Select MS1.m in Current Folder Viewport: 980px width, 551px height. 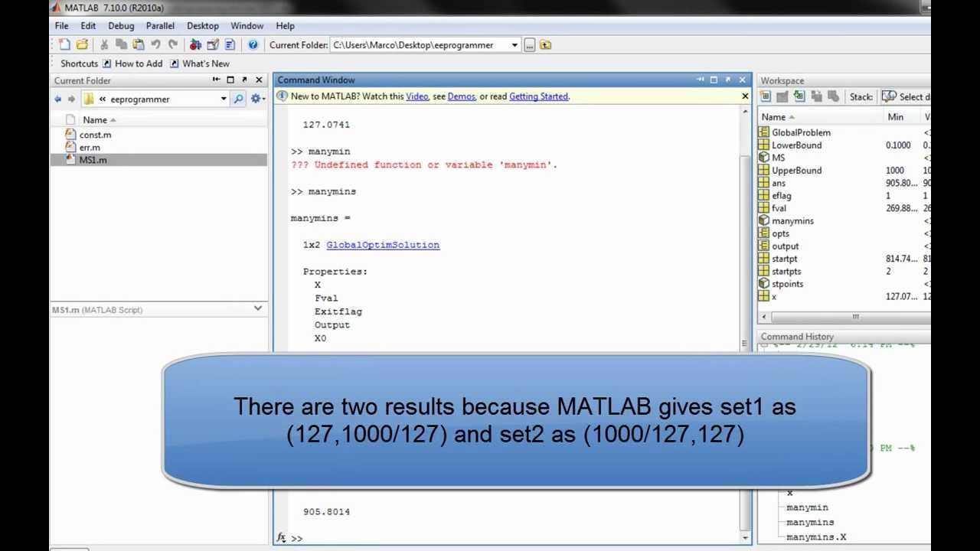(x=158, y=160)
